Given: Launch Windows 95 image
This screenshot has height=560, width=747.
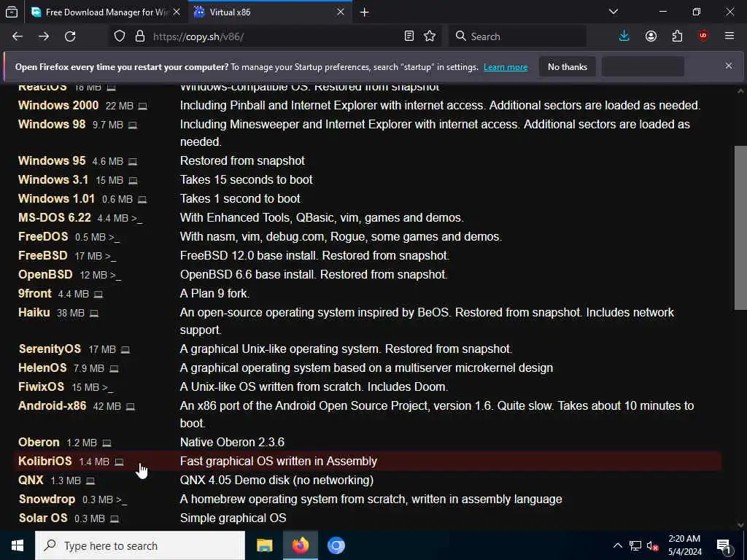Looking at the screenshot, I should pos(52,161).
